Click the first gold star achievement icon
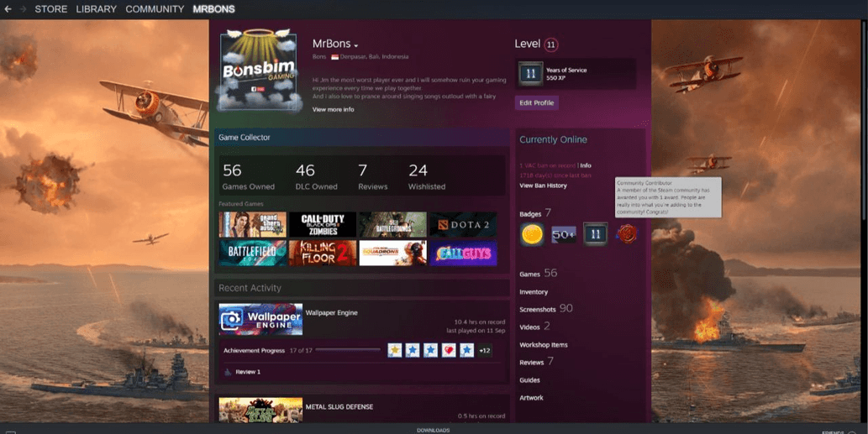 pyautogui.click(x=394, y=351)
